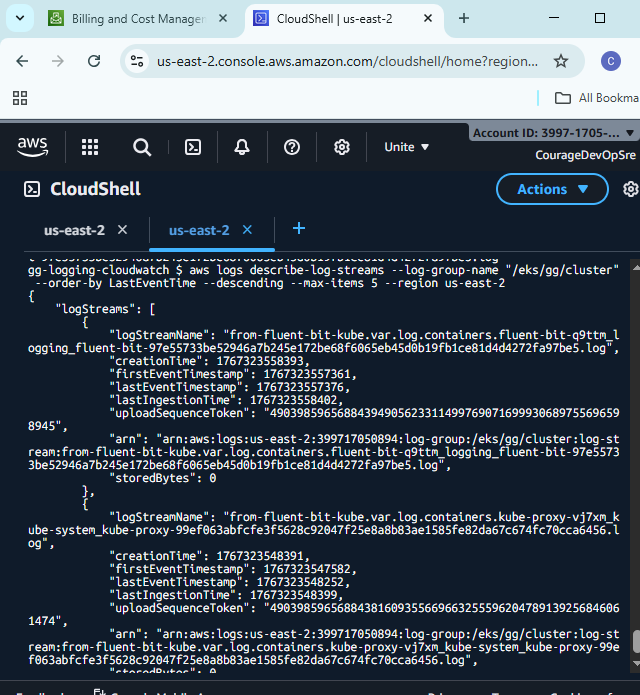Bookmark this page with the star icon
This screenshot has width=640, height=695.
[x=561, y=61]
